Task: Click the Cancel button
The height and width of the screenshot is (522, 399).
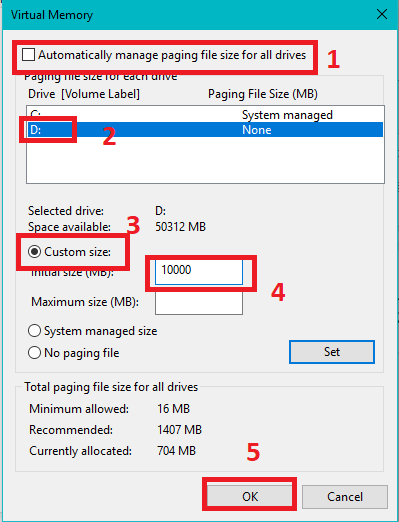Action: point(345,497)
